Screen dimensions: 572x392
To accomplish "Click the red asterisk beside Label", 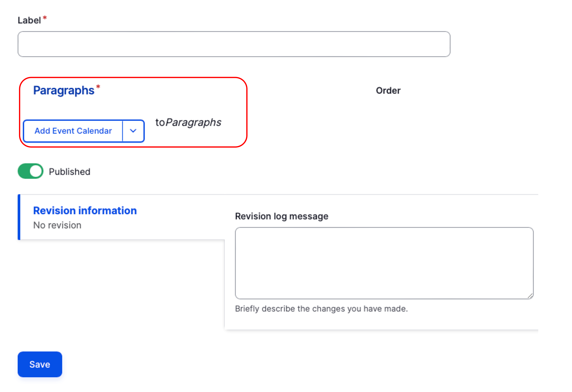I will pyautogui.click(x=45, y=17).
